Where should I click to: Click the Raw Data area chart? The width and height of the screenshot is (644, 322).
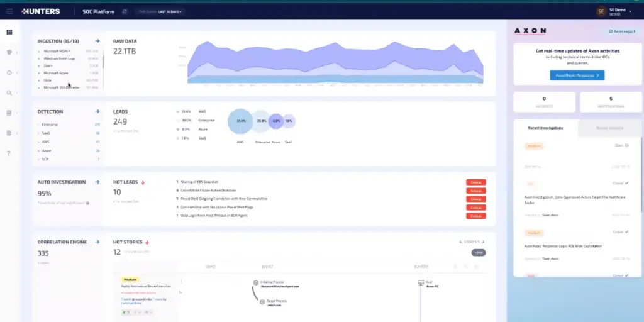pyautogui.click(x=335, y=62)
